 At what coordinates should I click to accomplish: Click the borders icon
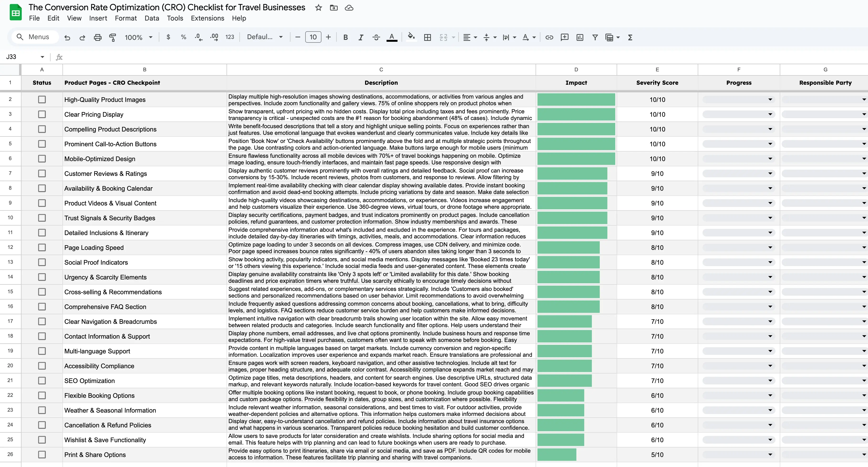tap(427, 37)
